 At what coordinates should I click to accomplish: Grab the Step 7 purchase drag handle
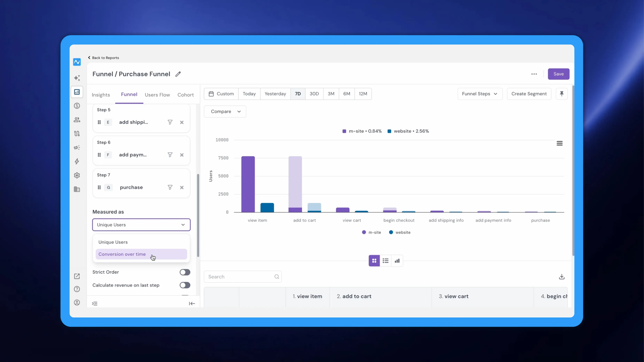[99, 187]
